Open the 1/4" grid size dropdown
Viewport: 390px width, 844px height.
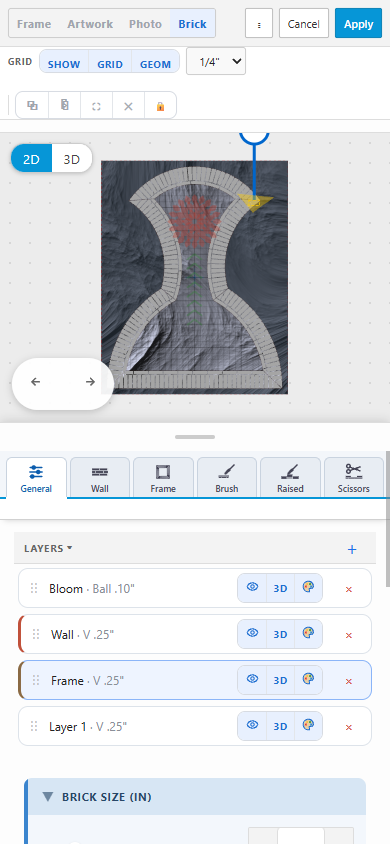click(x=216, y=61)
